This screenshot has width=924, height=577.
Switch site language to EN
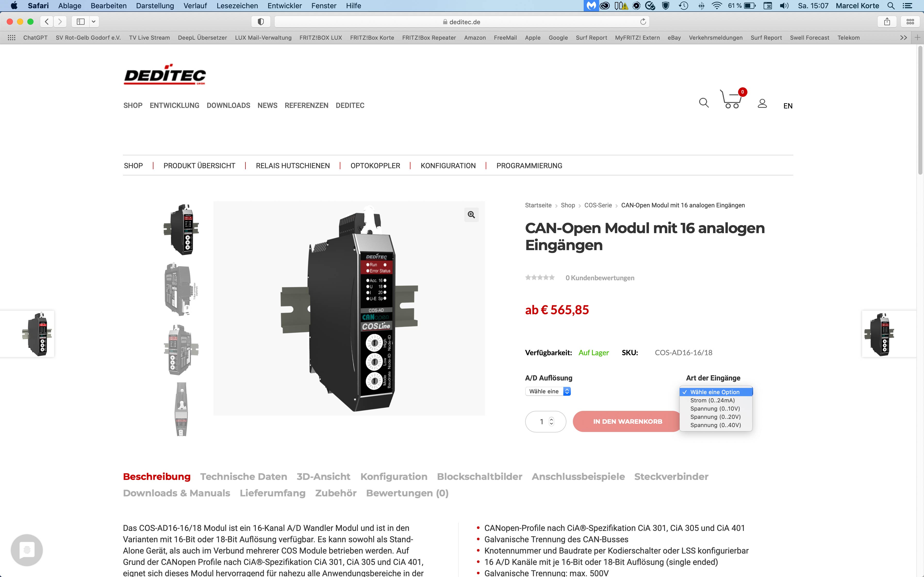click(788, 106)
